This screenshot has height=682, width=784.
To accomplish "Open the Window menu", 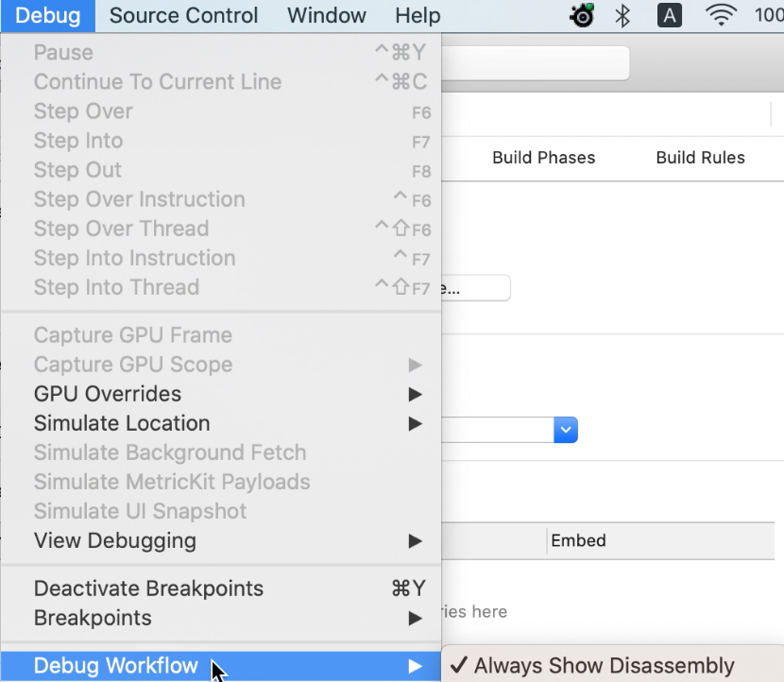I will (327, 15).
